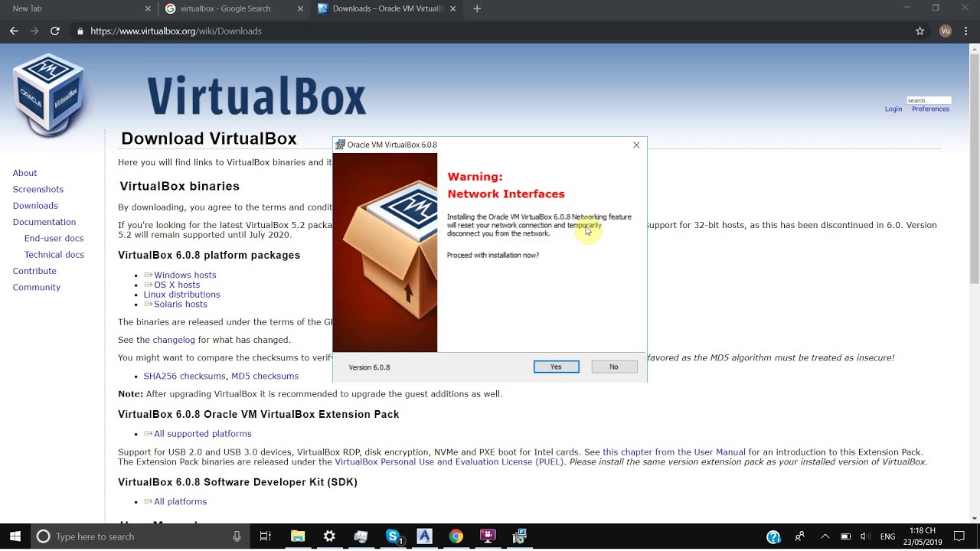Viewport: 980px width, 551px height.
Task: Click the address bar URL field
Action: pyautogui.click(x=490, y=31)
